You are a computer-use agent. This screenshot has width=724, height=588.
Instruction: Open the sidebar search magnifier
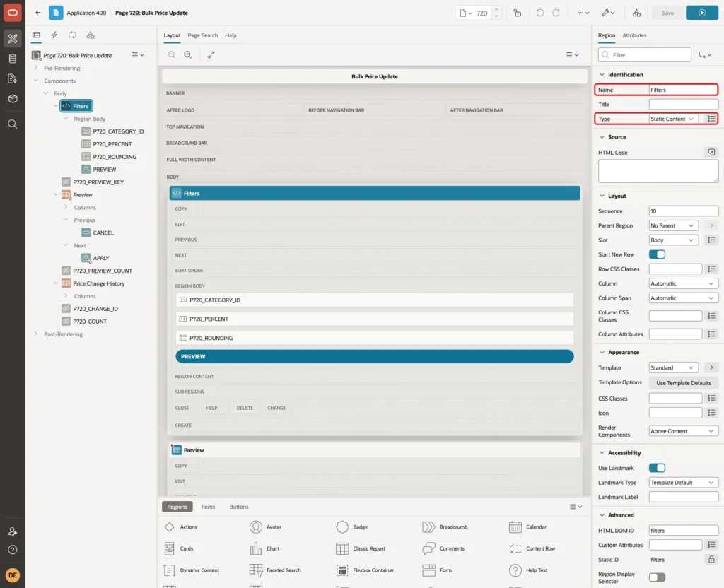(x=13, y=124)
